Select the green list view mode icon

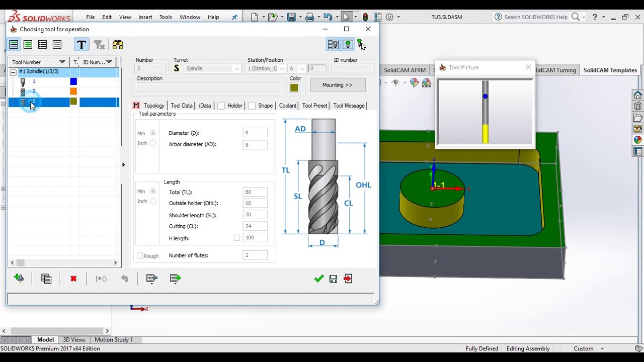[28, 45]
